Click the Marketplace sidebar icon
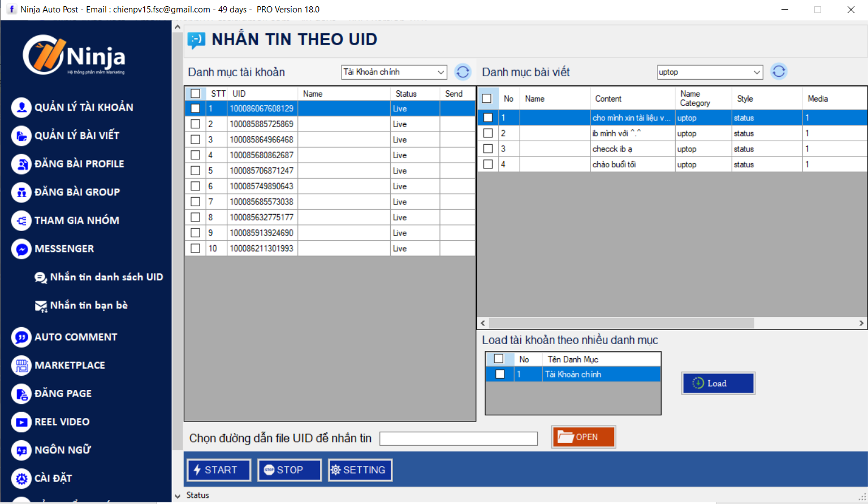 coord(21,366)
